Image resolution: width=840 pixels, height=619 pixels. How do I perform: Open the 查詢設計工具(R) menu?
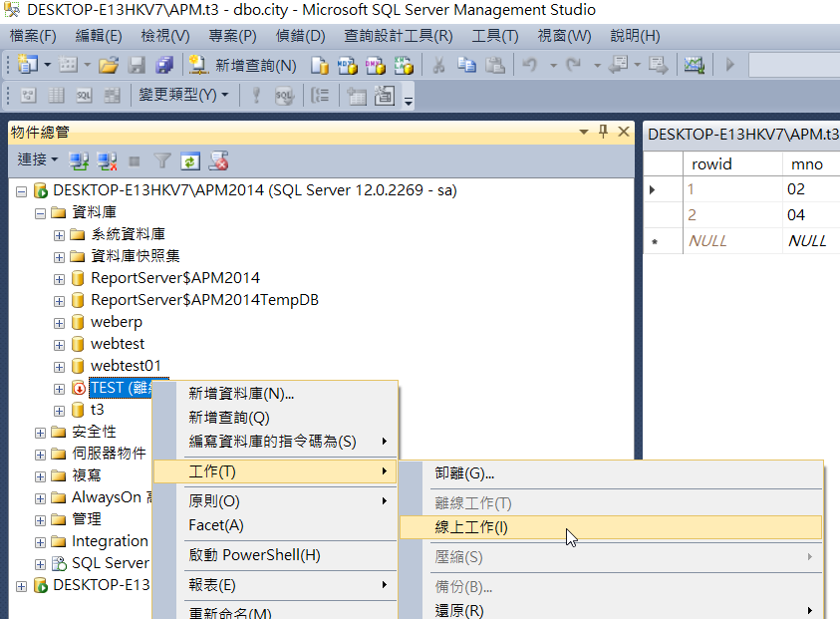tap(398, 36)
